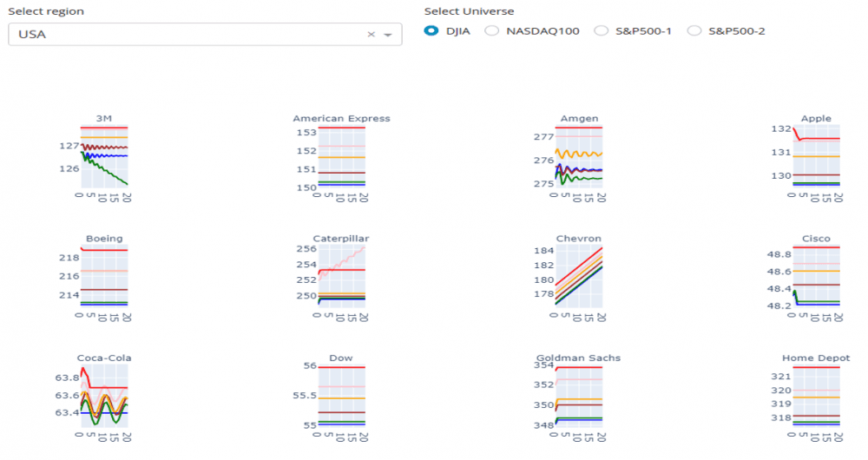Screen dimensions: 868x460
Task: Open the Coca-Cola chart
Action: 104,396
